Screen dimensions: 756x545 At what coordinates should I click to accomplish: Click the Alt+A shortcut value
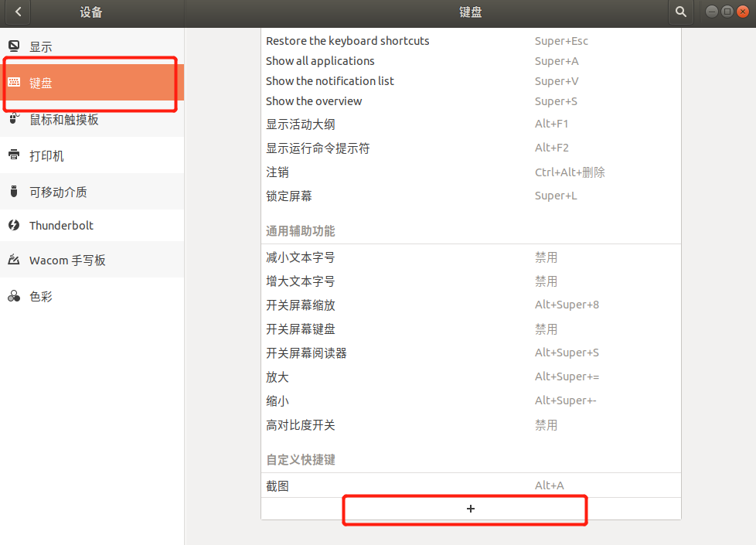[x=549, y=485]
